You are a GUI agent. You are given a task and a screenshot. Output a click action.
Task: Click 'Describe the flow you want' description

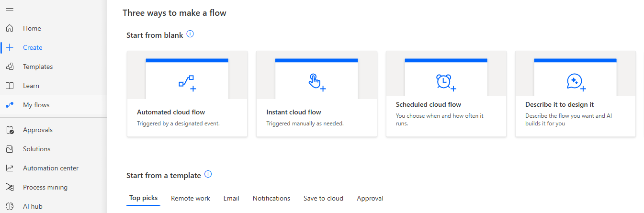(x=569, y=119)
